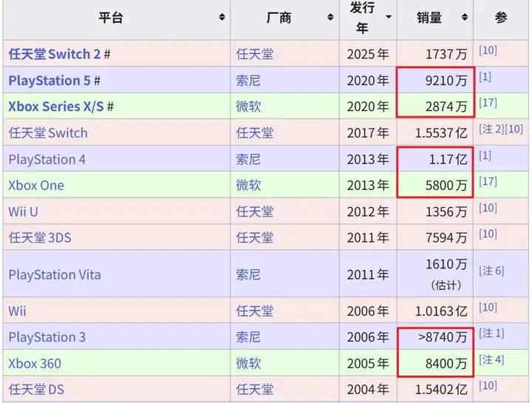Open note [注 1] in PlayStation 3 row
The image size is (532, 403).
point(491,333)
